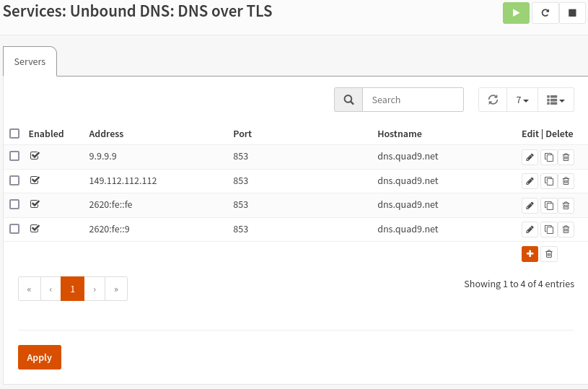Clone the 149.112.112.112 server entry

tap(548, 181)
